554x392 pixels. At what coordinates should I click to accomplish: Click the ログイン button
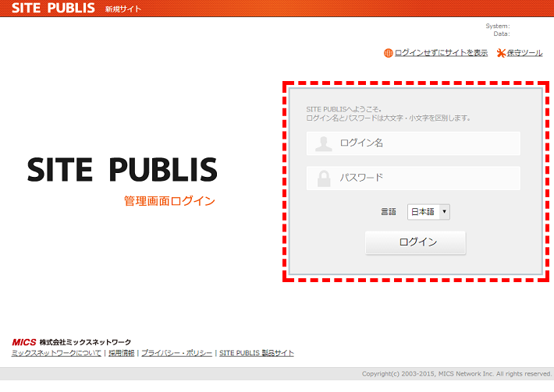(x=415, y=242)
